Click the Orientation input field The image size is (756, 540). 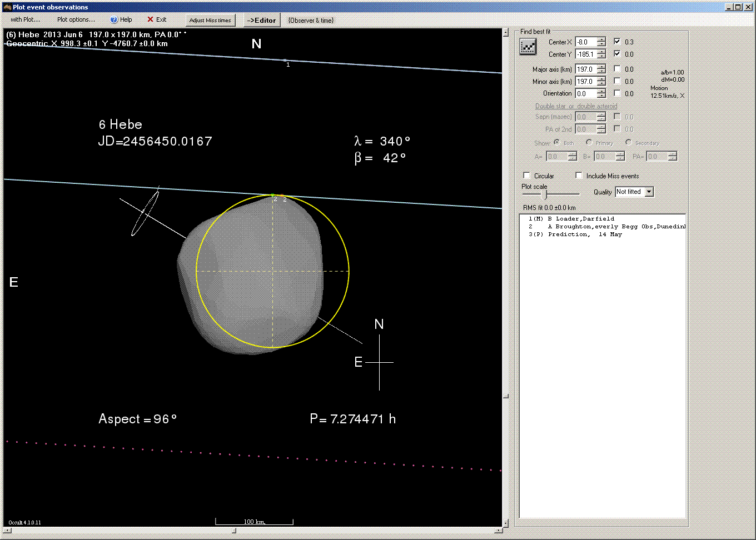(x=586, y=94)
